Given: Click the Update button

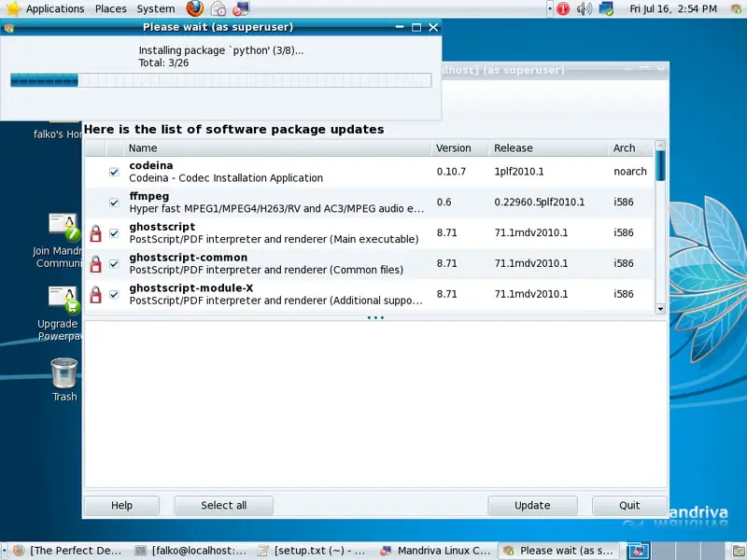Looking at the screenshot, I should 532,505.
